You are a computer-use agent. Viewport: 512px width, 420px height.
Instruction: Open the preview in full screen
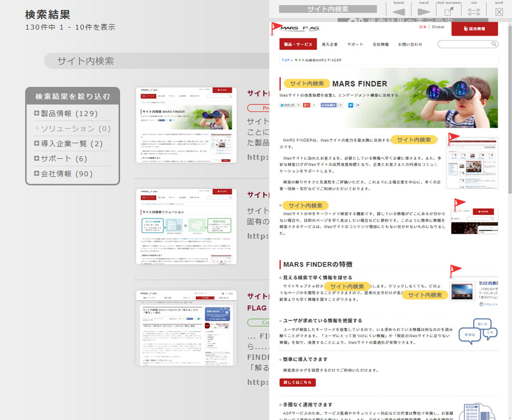(449, 12)
